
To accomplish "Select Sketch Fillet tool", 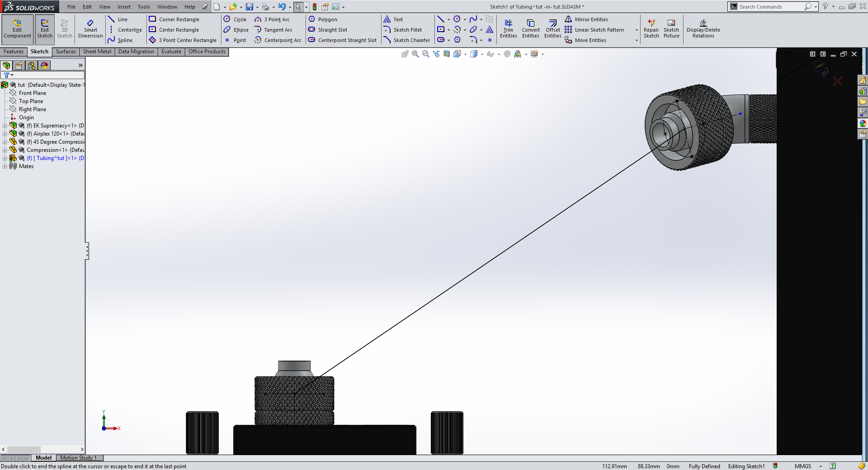I will click(x=402, y=30).
